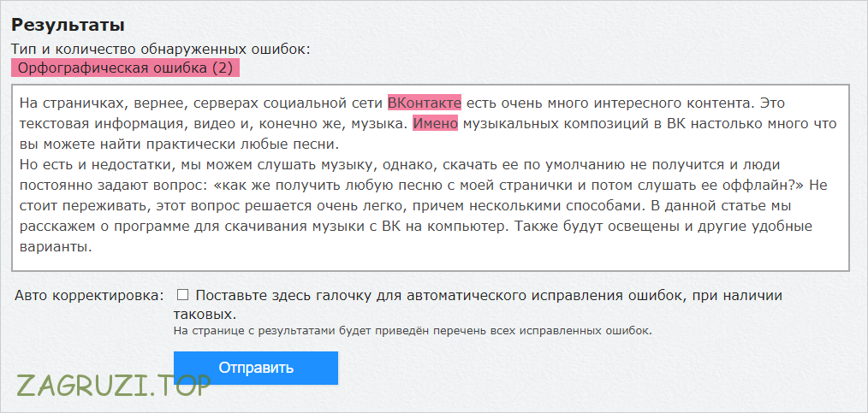Click the checkbox label starting with Поставьте
This screenshot has width=868, height=413.
pos(488,296)
